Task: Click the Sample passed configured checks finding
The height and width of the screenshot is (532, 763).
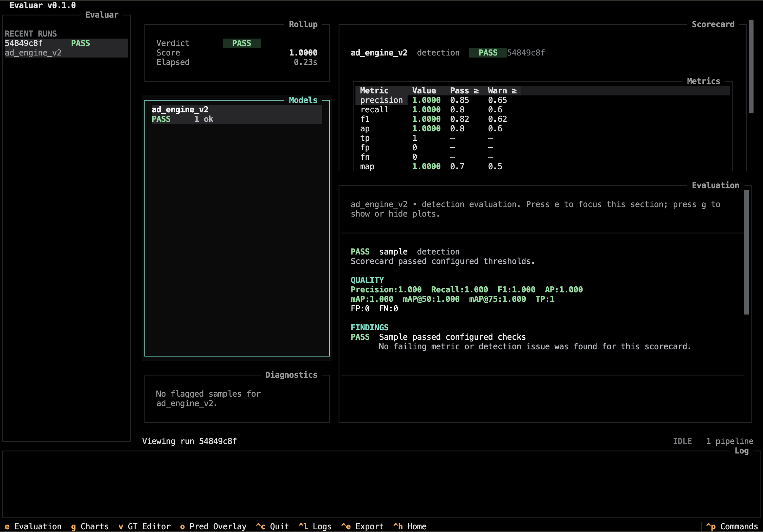Action: [452, 337]
